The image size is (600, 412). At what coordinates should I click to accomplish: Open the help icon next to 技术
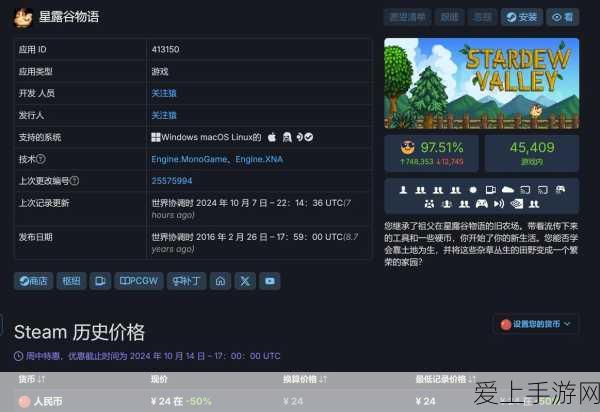point(41,159)
